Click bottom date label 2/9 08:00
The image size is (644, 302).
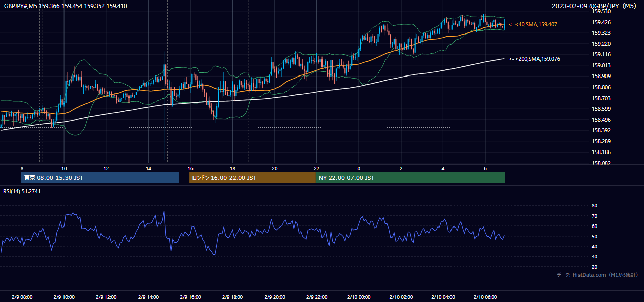point(22,297)
